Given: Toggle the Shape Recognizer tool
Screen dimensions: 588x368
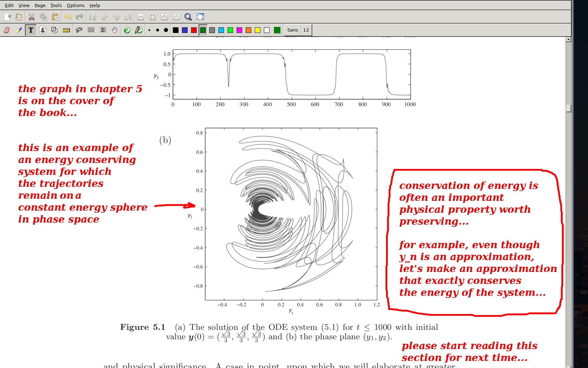Looking at the screenshot, I should [55, 30].
